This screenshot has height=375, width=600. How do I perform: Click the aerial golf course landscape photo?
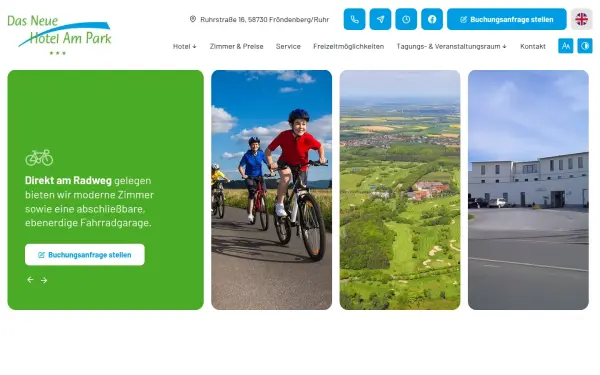[x=400, y=190]
